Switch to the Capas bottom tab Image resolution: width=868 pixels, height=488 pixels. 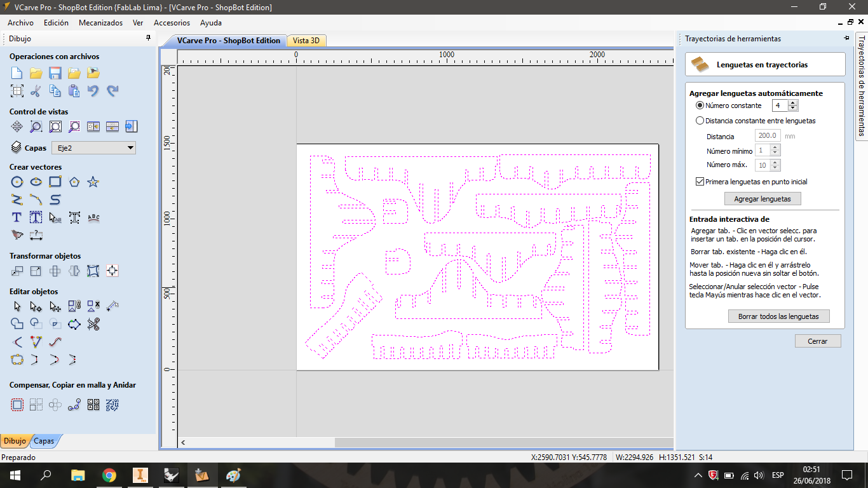44,441
